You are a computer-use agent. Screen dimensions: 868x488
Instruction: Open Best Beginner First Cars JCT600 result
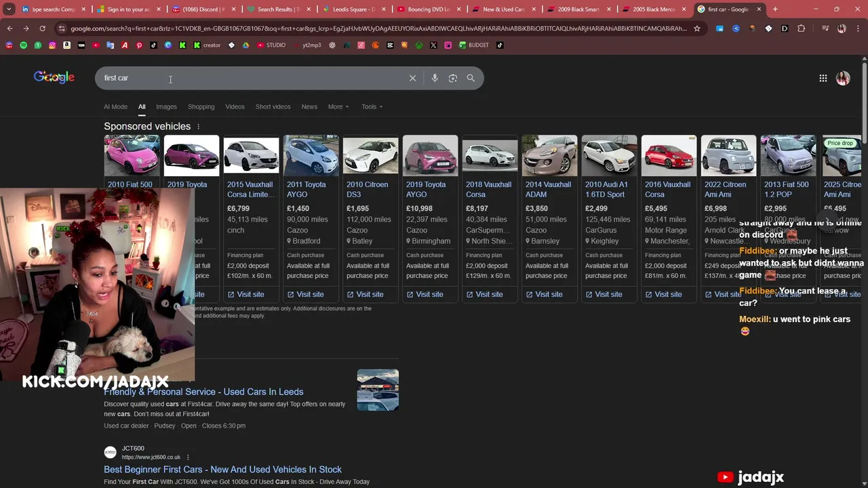222,469
